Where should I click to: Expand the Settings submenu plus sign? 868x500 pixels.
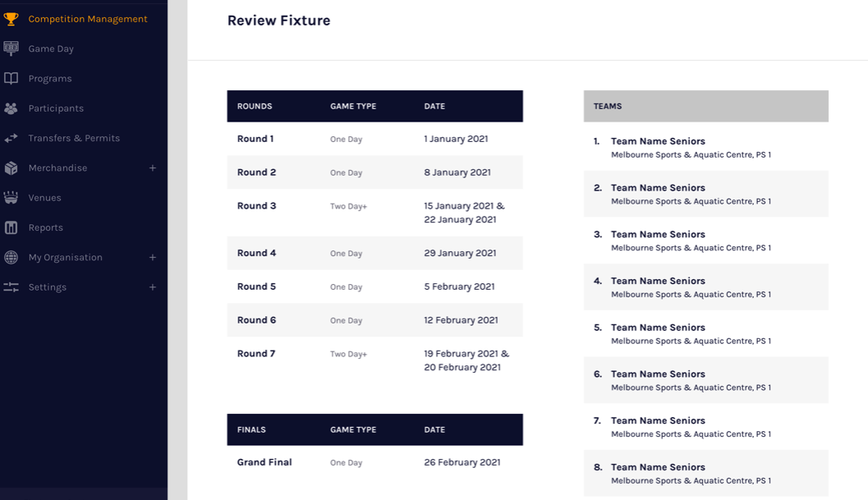(152, 287)
